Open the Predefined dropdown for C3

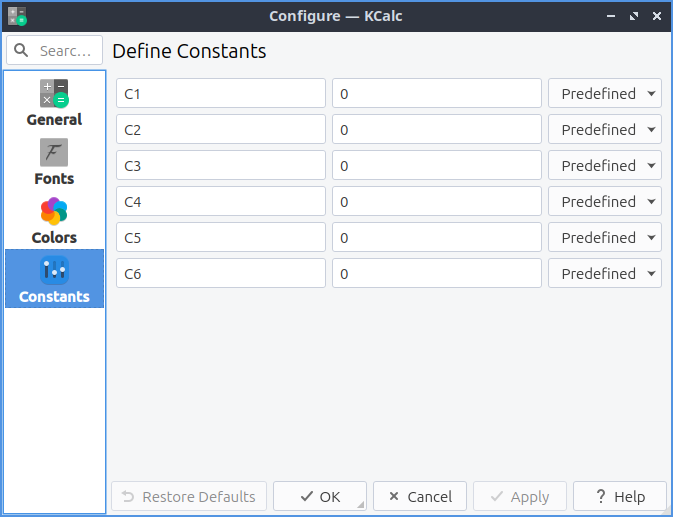coord(604,165)
